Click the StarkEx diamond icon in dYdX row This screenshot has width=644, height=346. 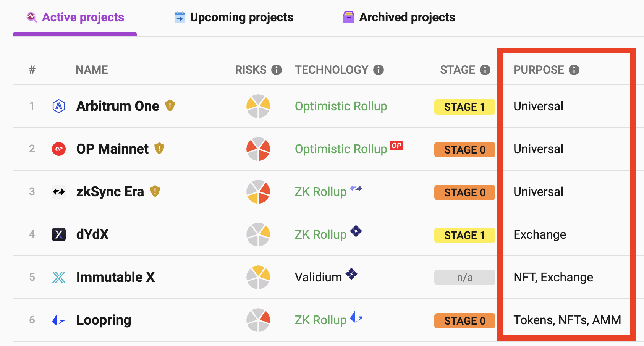coord(356,231)
